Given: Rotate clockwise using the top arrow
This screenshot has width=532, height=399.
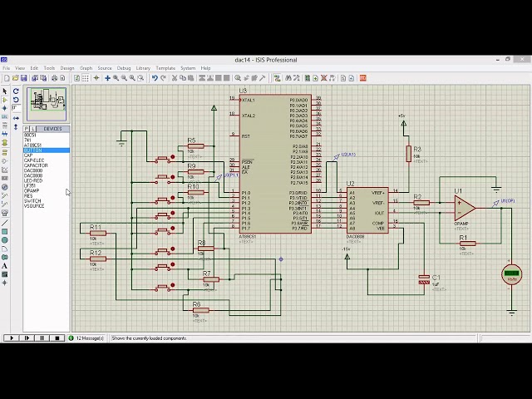Looking at the screenshot, I should point(16,91).
